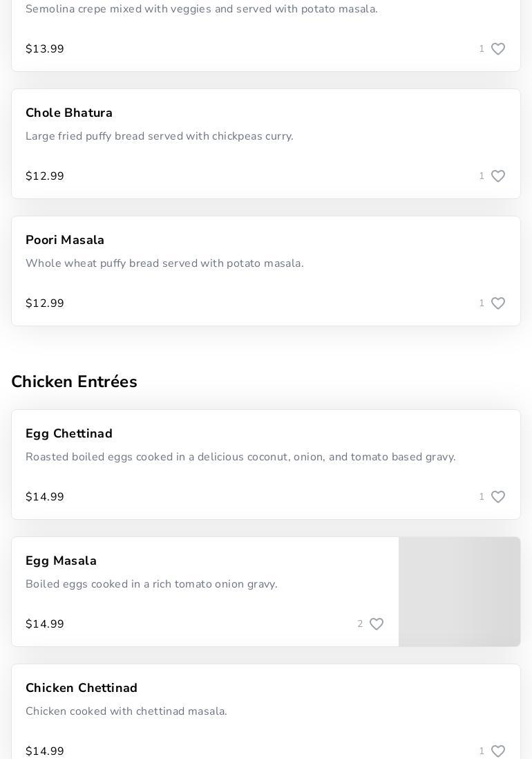Like the Egg Chettinad dish
The image size is (532, 759).
tap(497, 497)
